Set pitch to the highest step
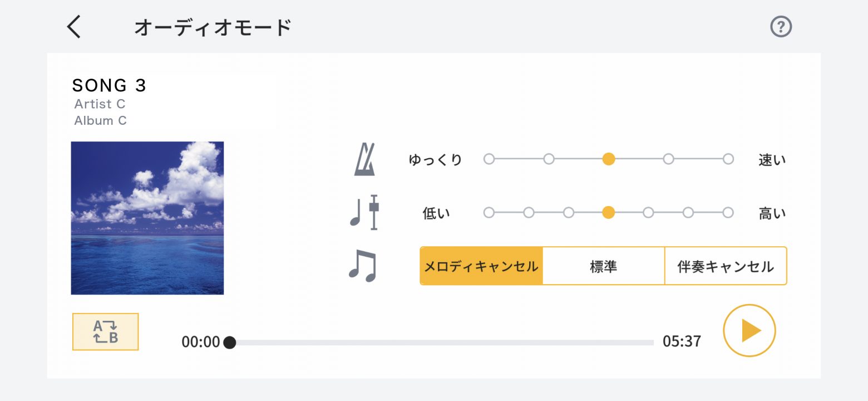 [728, 212]
